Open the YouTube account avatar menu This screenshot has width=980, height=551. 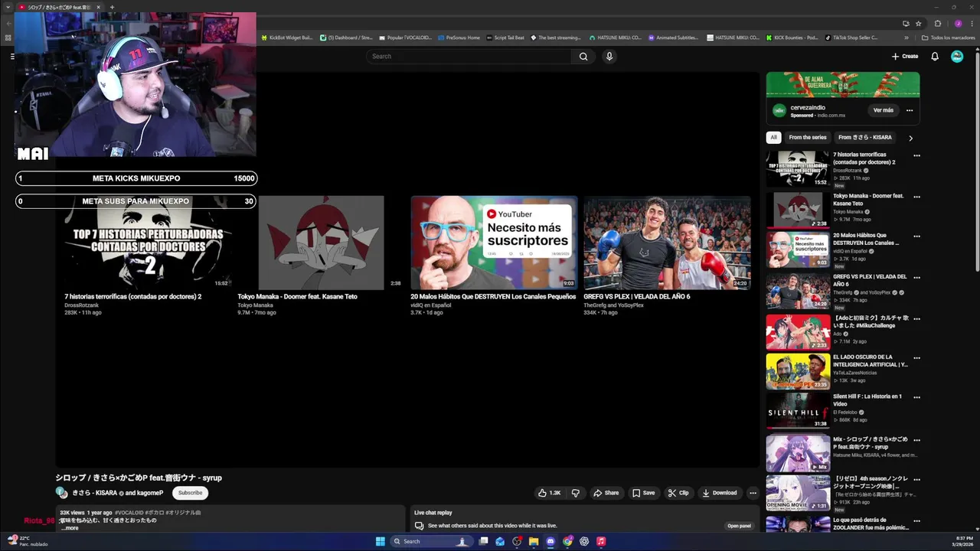tap(957, 57)
